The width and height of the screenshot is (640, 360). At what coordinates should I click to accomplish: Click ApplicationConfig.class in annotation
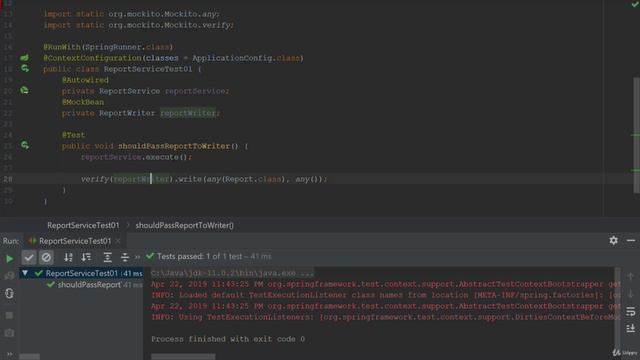coord(246,58)
